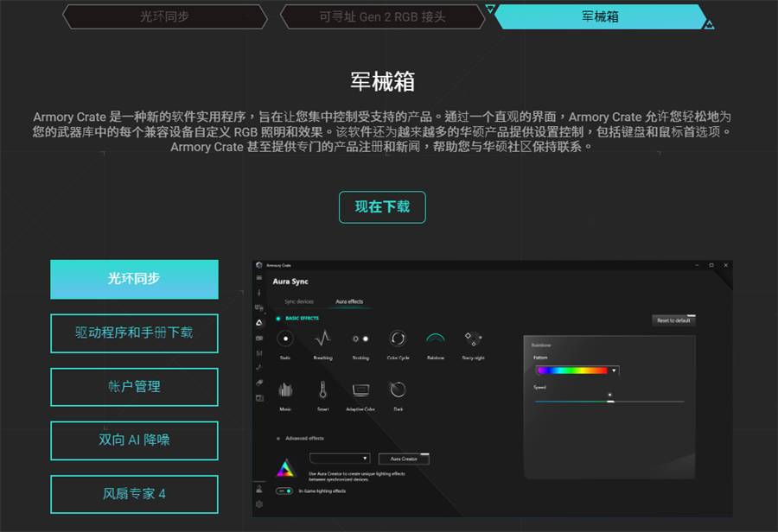
Task: Open the advanced effects dropdown
Action: [x=340, y=458]
